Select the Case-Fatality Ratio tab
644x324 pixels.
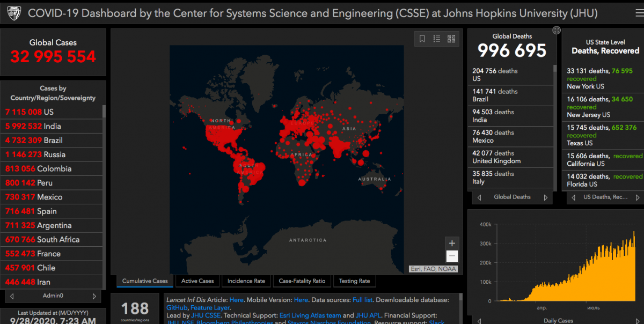point(302,281)
